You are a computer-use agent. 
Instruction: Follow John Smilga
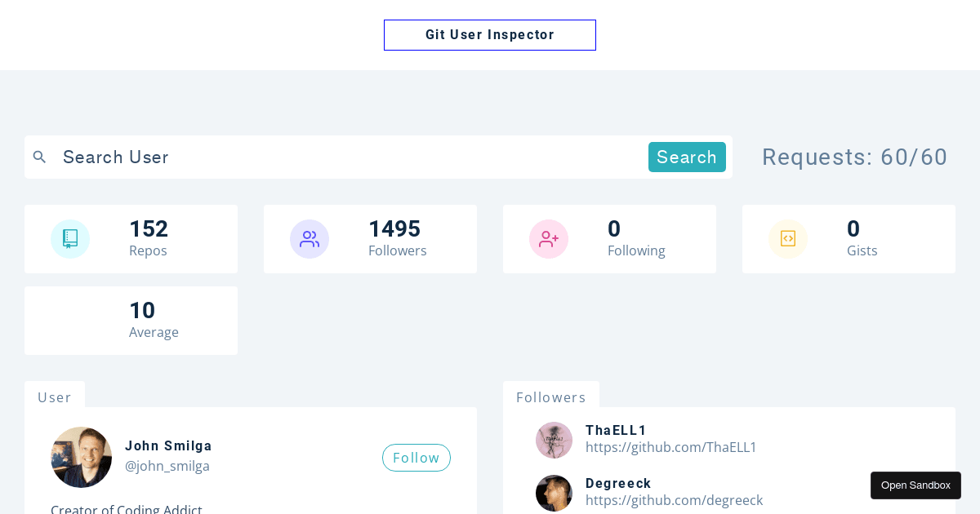point(416,458)
